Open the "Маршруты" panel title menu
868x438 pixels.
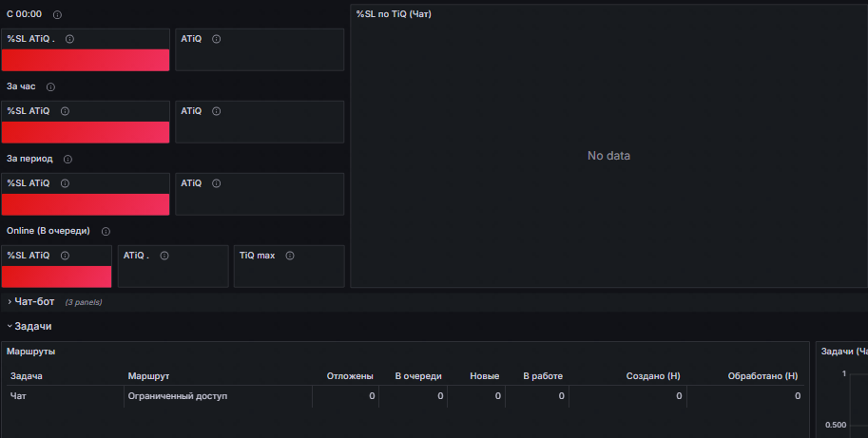click(x=30, y=352)
